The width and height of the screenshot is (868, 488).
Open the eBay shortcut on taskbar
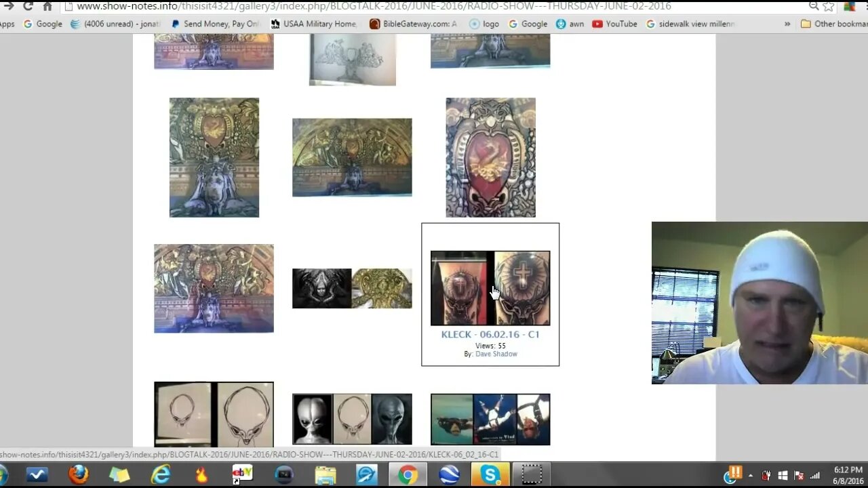(x=242, y=474)
